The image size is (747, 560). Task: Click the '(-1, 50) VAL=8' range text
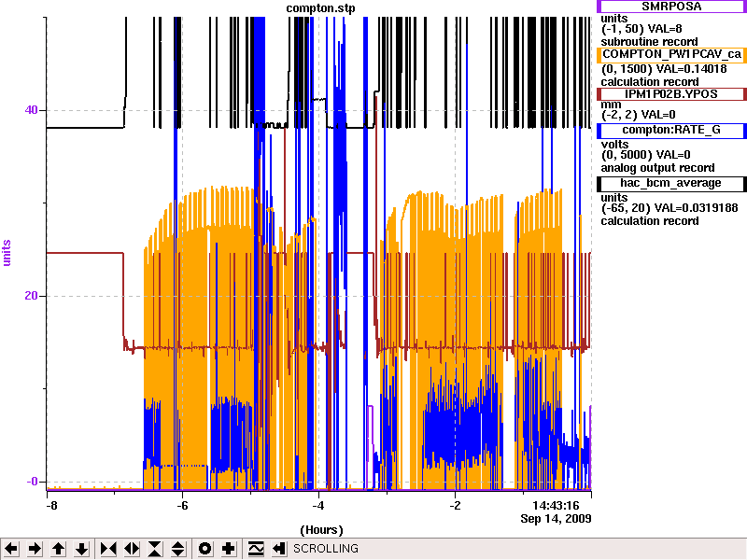641,29
